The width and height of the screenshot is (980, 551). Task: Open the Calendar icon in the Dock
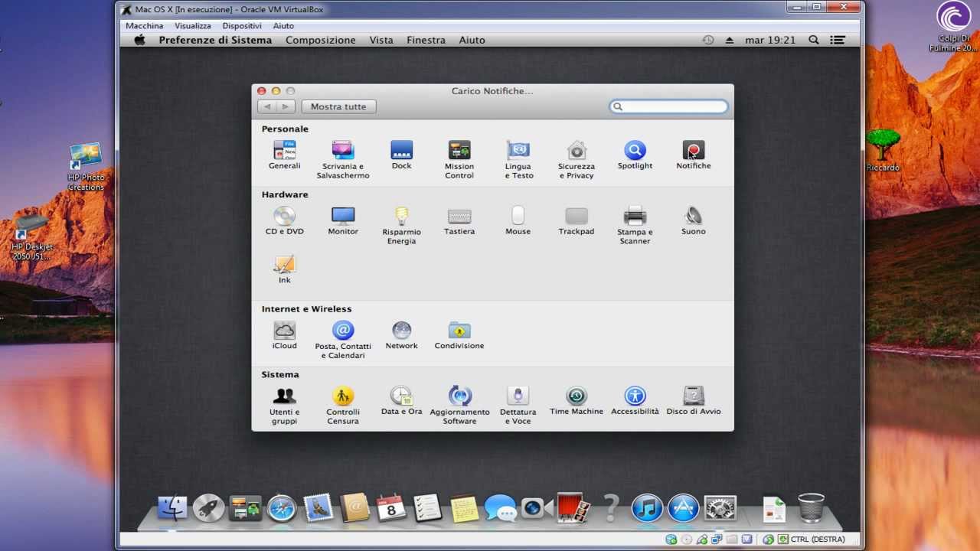pos(391,508)
